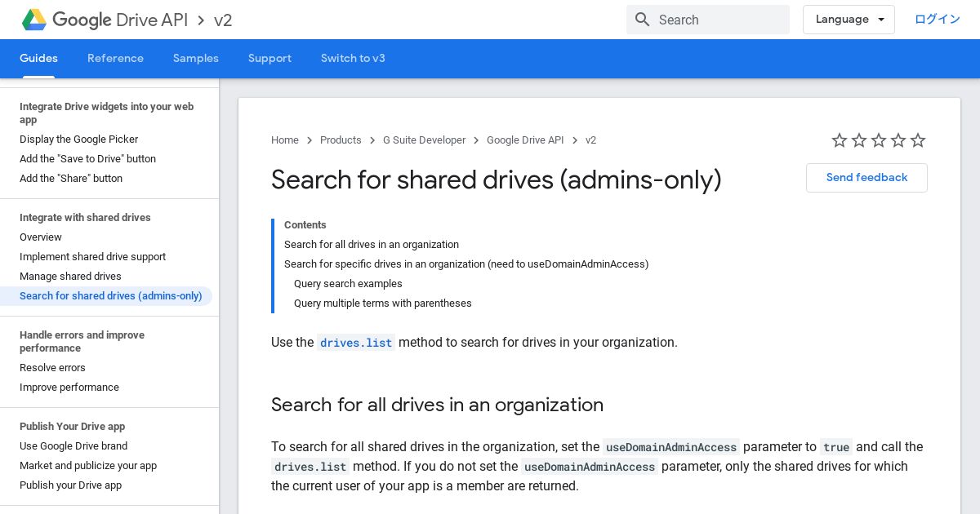Open the Switch to v3 tab
980x514 pixels.
pyautogui.click(x=353, y=59)
